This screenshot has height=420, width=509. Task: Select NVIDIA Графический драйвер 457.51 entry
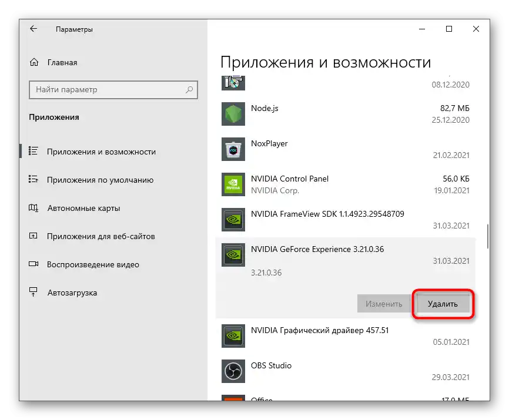pos(346,336)
